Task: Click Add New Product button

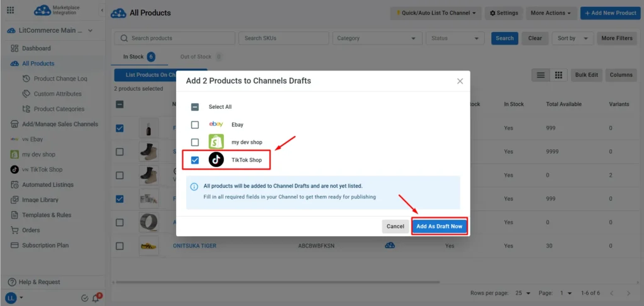Action: click(610, 13)
